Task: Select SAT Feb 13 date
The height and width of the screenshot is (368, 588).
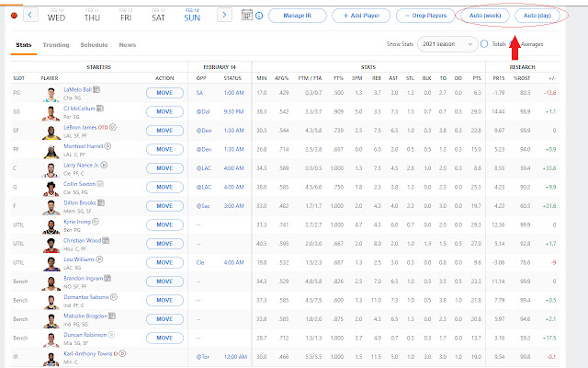Action: [158, 15]
